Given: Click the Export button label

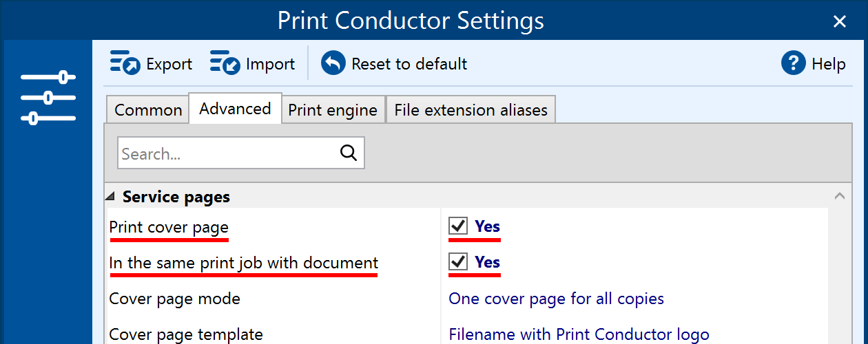Looking at the screenshot, I should coord(169,64).
